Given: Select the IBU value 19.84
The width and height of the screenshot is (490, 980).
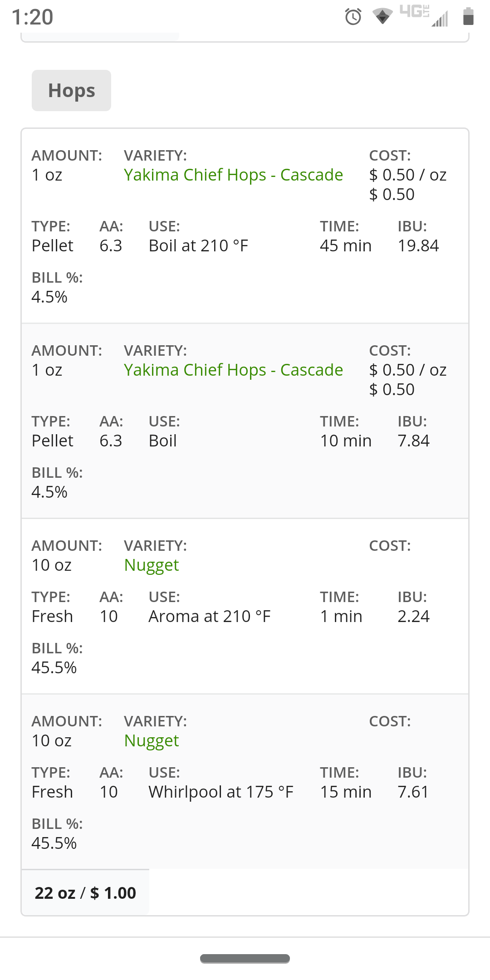Looking at the screenshot, I should (x=418, y=245).
